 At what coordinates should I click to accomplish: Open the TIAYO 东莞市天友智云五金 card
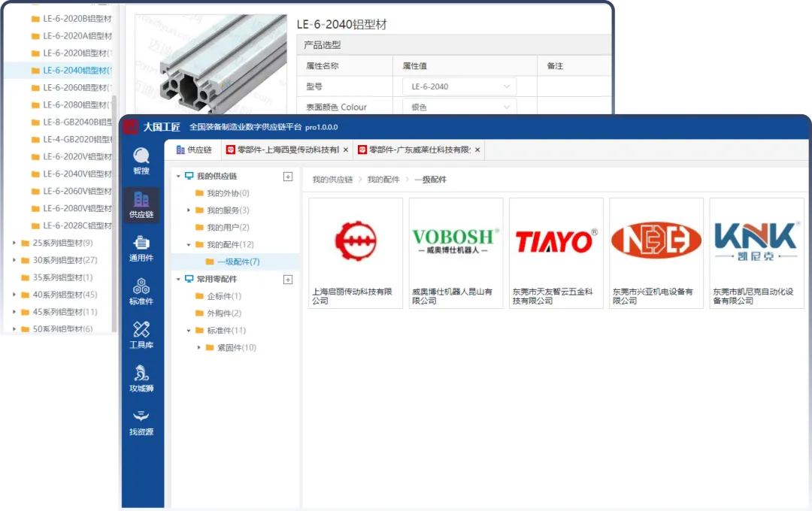point(556,253)
